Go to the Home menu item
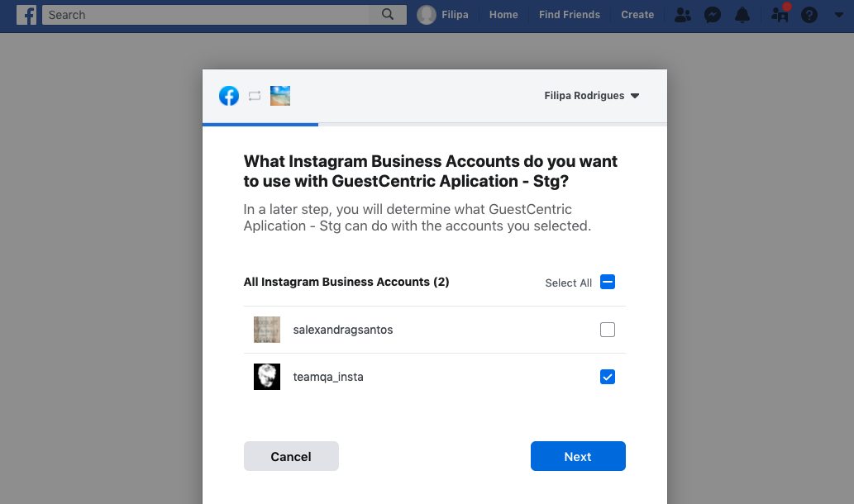 pos(503,15)
